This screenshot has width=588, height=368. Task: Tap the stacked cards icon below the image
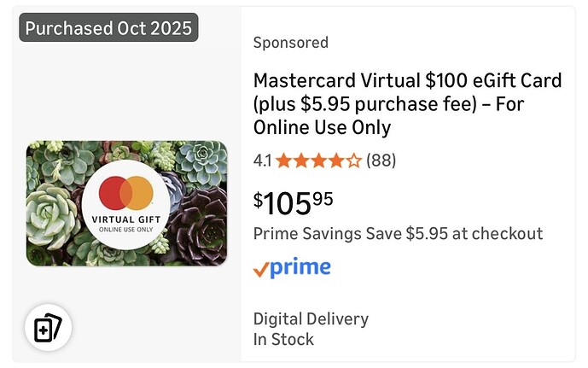(x=48, y=328)
